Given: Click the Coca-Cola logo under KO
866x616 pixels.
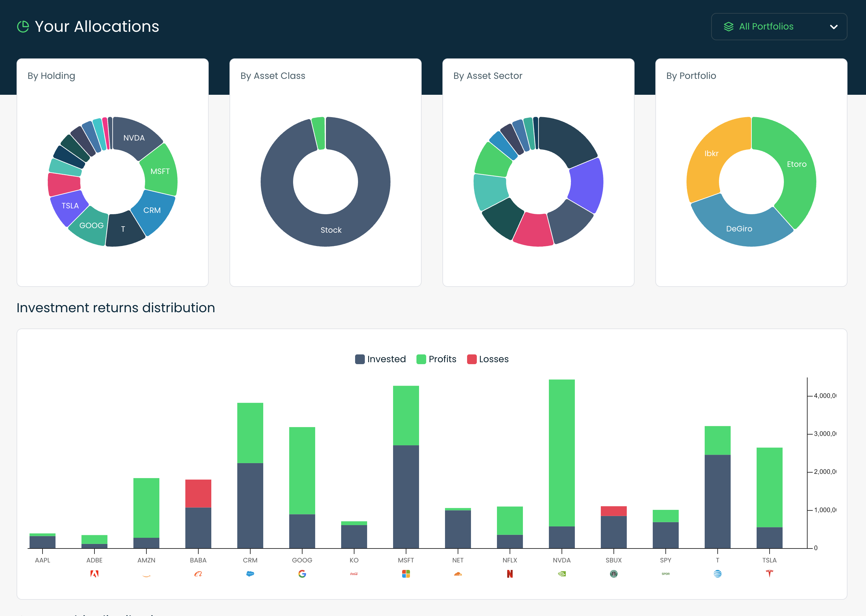Looking at the screenshot, I should (354, 574).
